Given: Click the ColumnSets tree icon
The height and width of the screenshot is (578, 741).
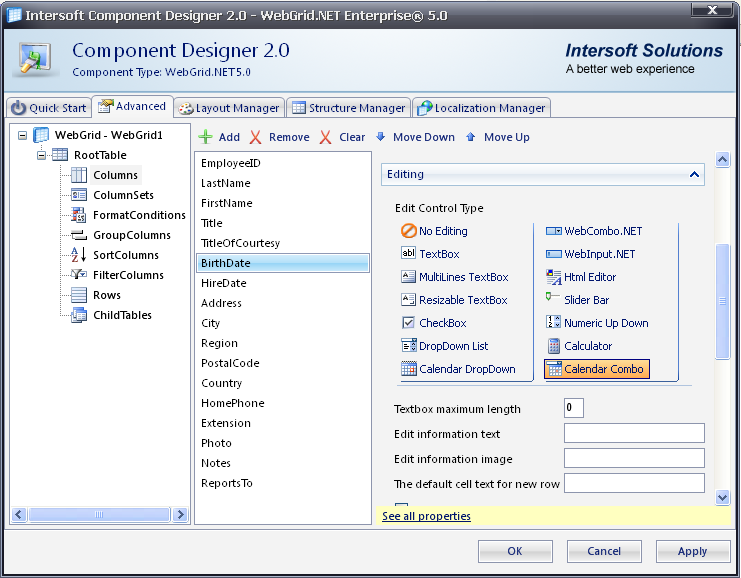Looking at the screenshot, I should pos(79,195).
